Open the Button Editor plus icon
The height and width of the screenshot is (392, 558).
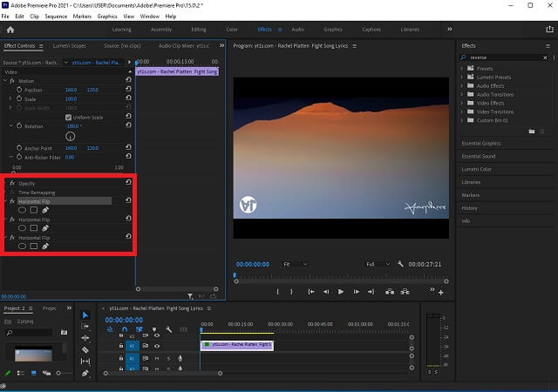(441, 293)
